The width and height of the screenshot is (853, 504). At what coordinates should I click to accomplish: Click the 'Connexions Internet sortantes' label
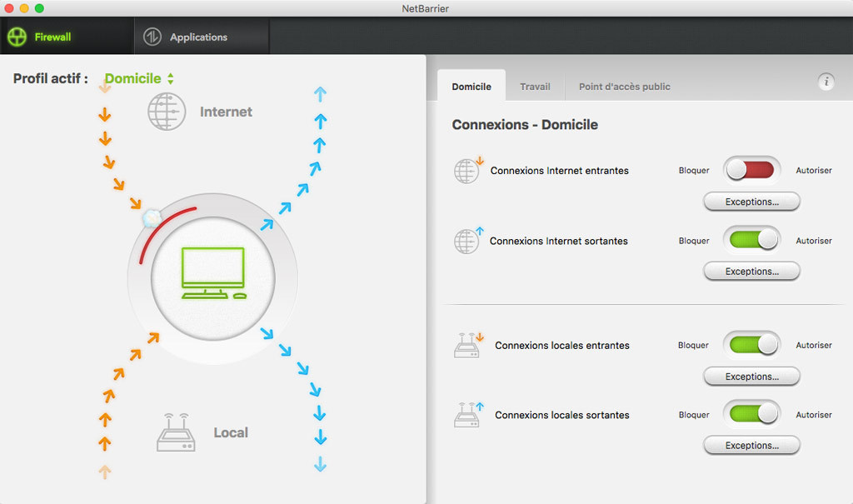[x=559, y=241]
